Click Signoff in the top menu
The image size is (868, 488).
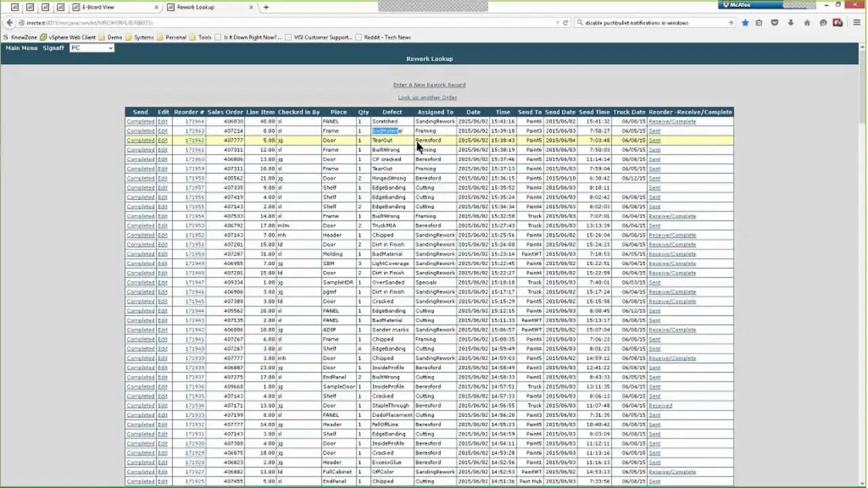coord(54,48)
